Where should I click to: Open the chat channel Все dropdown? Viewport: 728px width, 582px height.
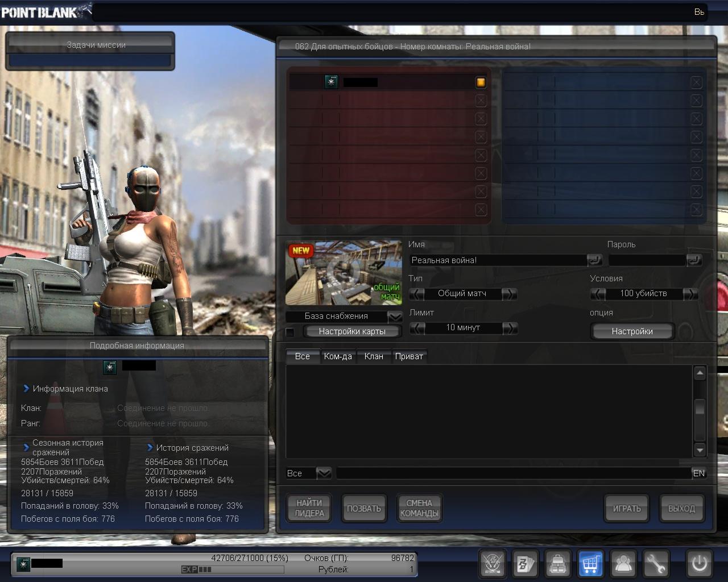(324, 473)
